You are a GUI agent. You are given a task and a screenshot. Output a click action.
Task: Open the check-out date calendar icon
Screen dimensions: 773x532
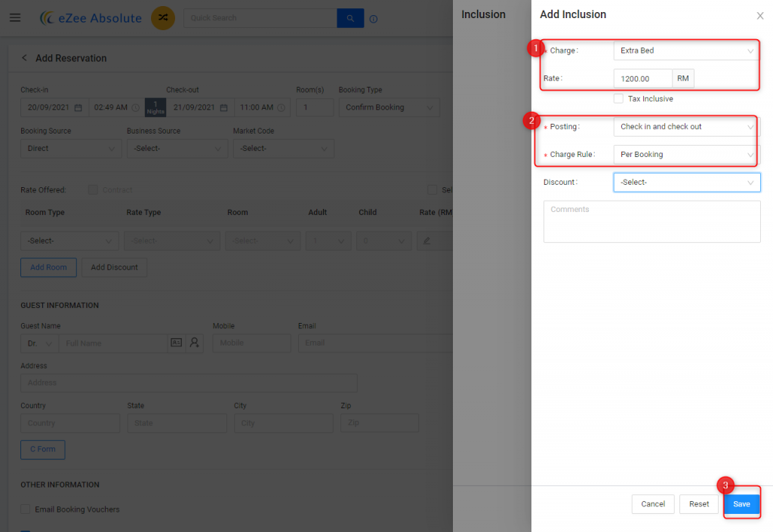[x=223, y=107]
